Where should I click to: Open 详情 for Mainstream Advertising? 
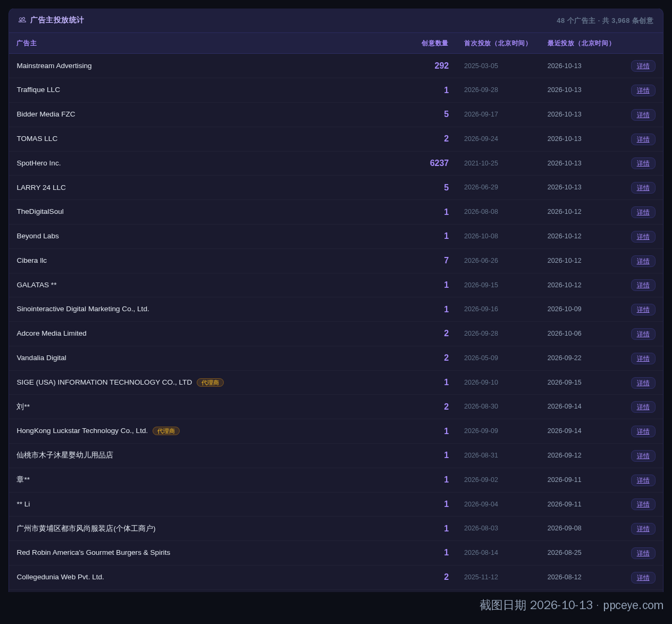coord(643,66)
